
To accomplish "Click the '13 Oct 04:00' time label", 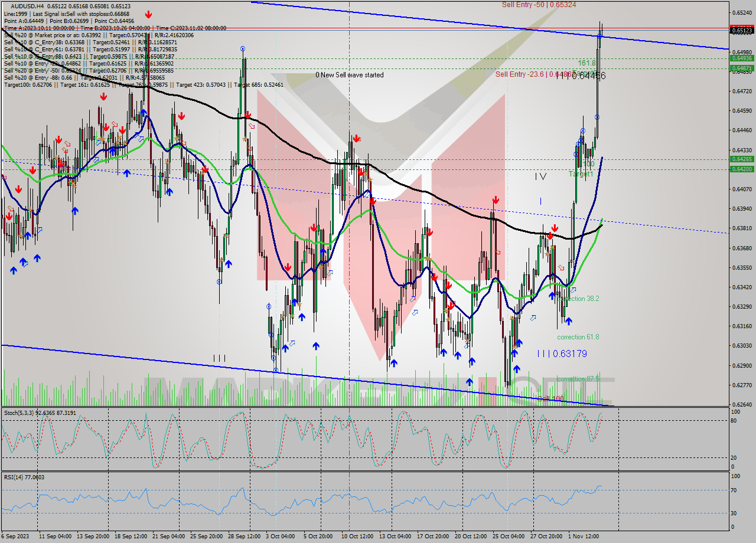I will tap(395, 537).
